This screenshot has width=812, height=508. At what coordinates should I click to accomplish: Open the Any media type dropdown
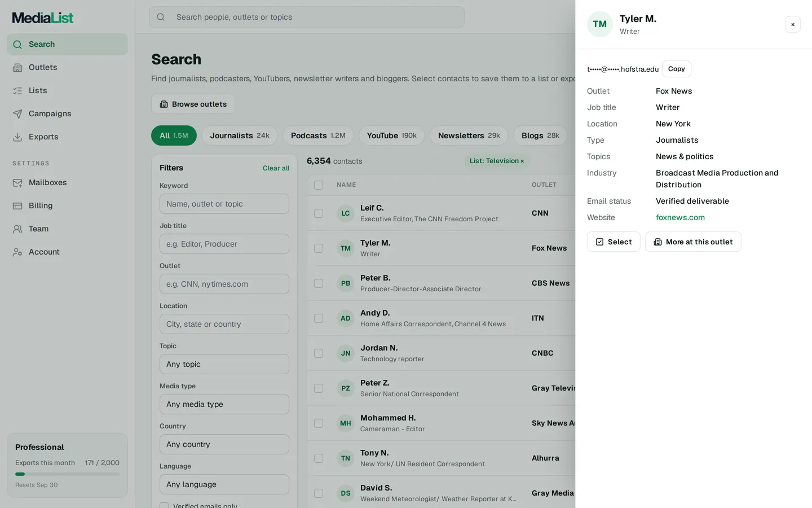pos(224,404)
